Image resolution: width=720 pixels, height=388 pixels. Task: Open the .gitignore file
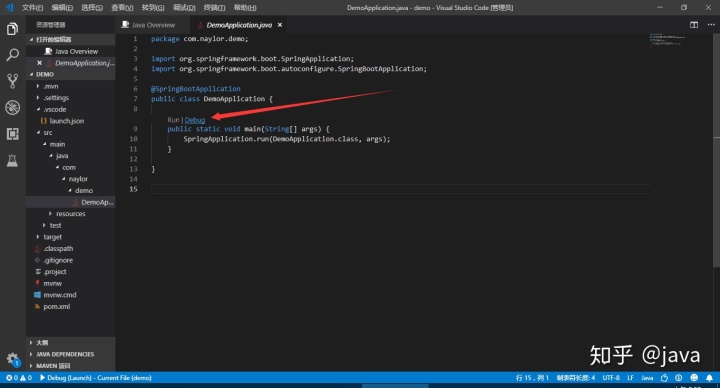coord(70,260)
